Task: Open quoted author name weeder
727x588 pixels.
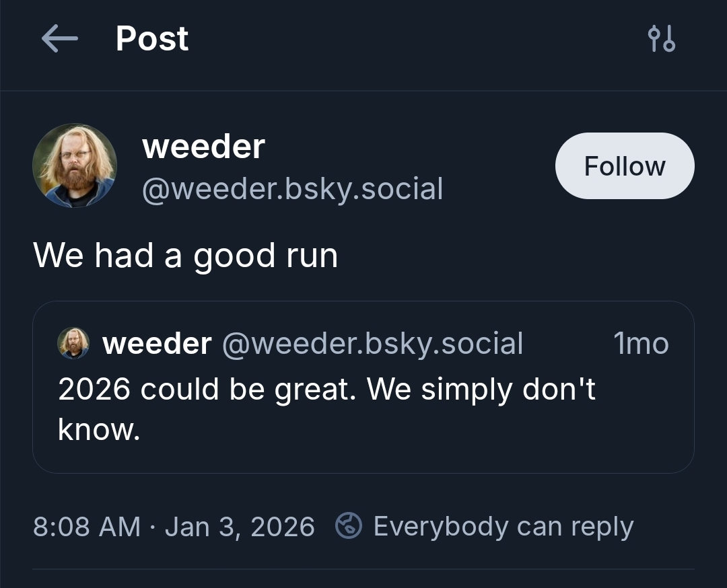Action: click(x=156, y=344)
